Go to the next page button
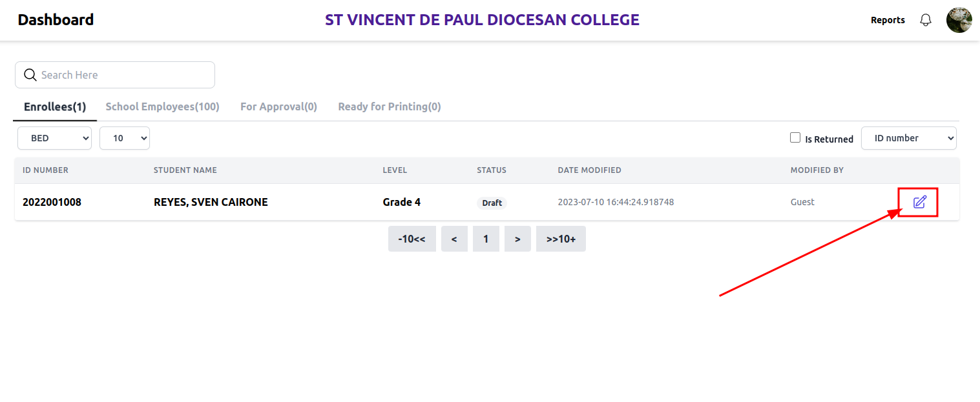The width and height of the screenshot is (980, 402). (x=517, y=239)
